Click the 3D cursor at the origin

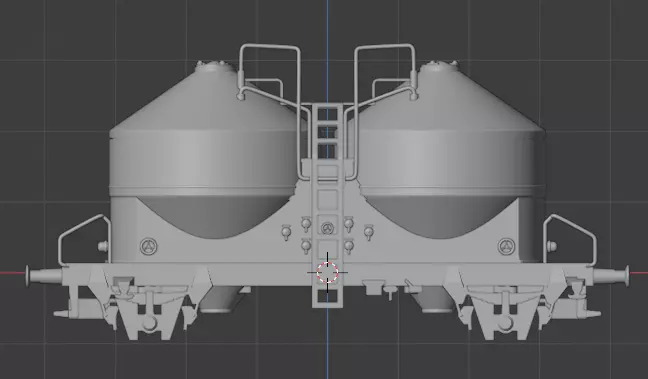328,272
